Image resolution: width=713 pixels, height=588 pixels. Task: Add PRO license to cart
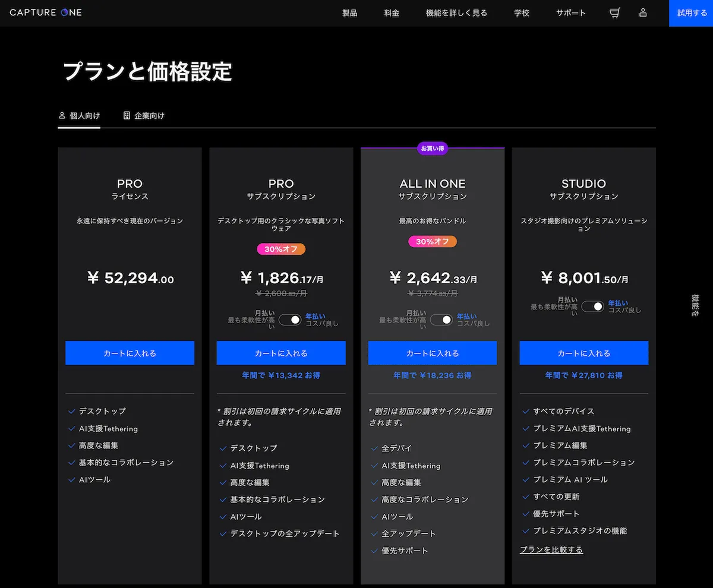130,353
